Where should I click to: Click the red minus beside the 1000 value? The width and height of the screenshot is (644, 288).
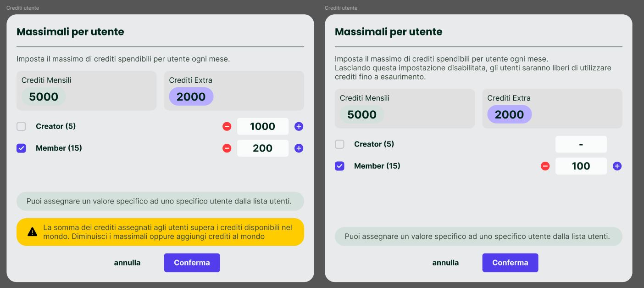tap(227, 126)
